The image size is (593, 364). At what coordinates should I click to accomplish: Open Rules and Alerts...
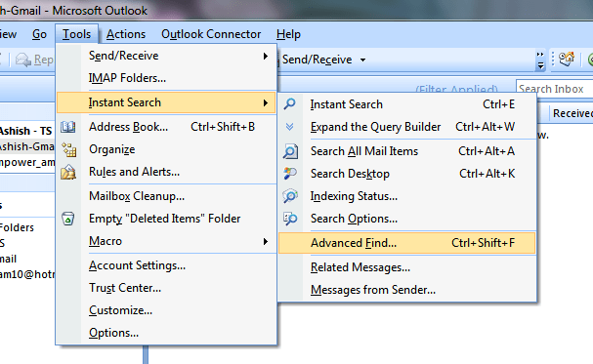pyautogui.click(x=166, y=172)
